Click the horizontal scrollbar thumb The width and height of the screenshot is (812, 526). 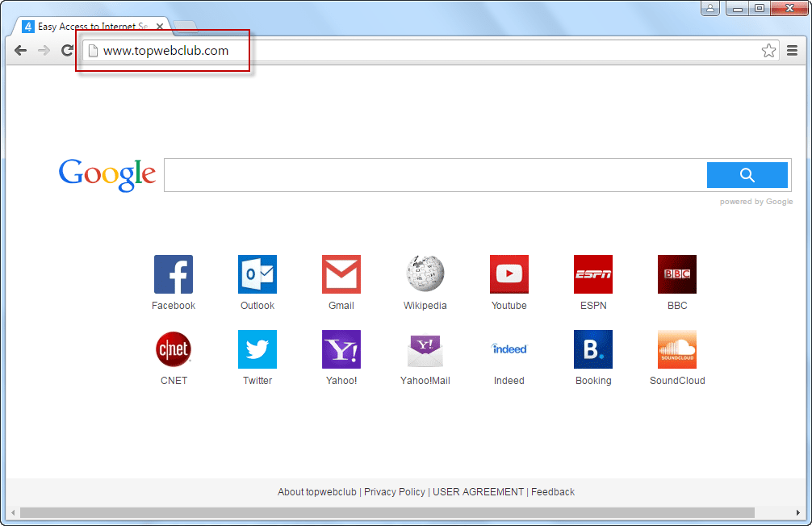387,512
